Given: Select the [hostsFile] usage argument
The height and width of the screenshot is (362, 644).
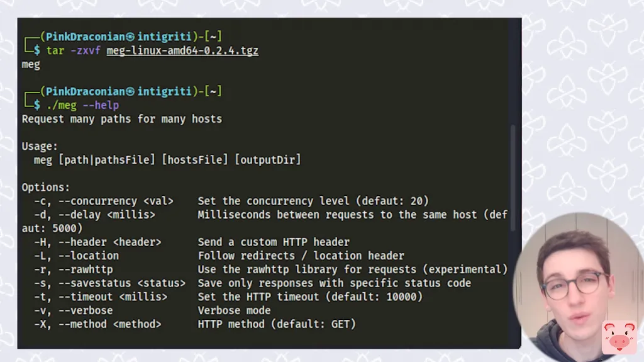Looking at the screenshot, I should [x=194, y=161].
